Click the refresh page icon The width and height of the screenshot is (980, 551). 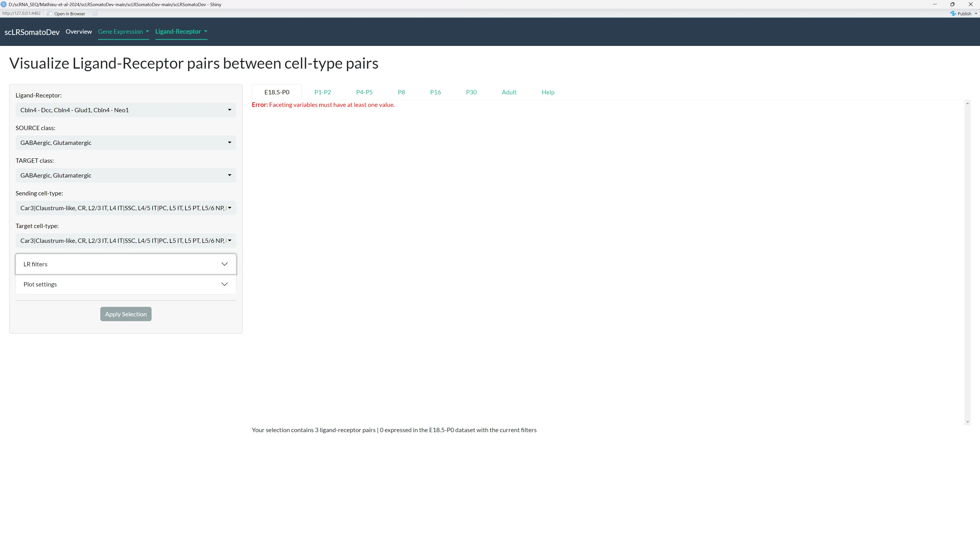tap(95, 13)
